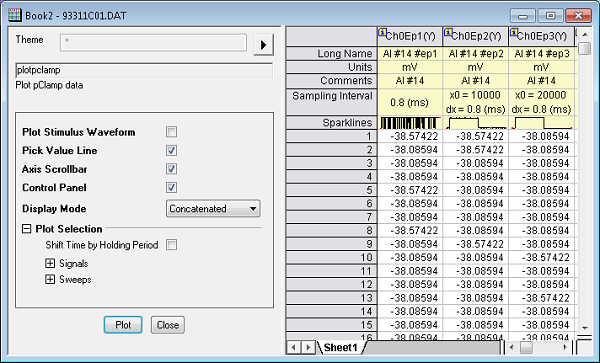The height and width of the screenshot is (363, 600).
Task: Close the Book2 window
Action: click(578, 16)
